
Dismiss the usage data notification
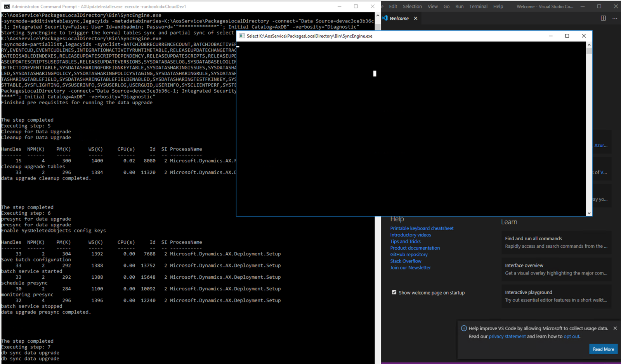coord(615,328)
